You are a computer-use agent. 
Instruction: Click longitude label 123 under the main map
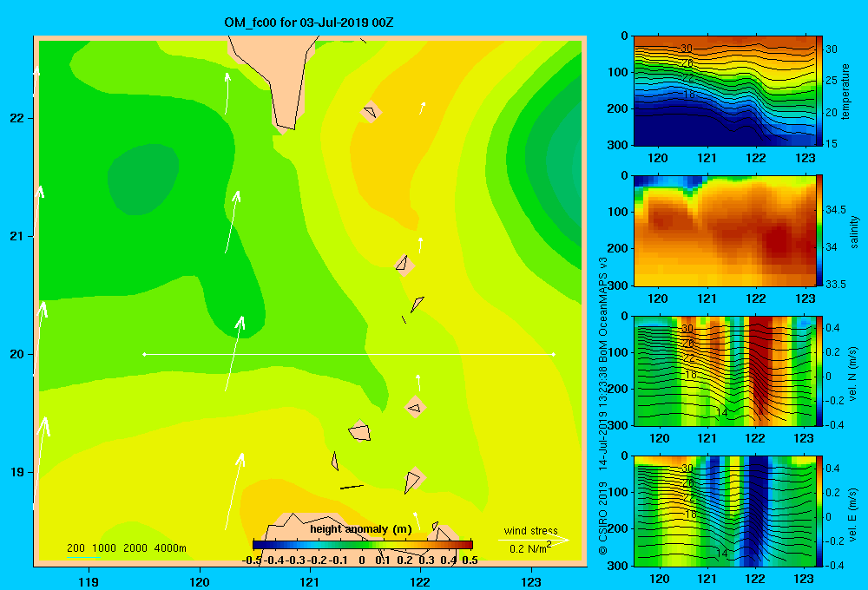coord(531,581)
